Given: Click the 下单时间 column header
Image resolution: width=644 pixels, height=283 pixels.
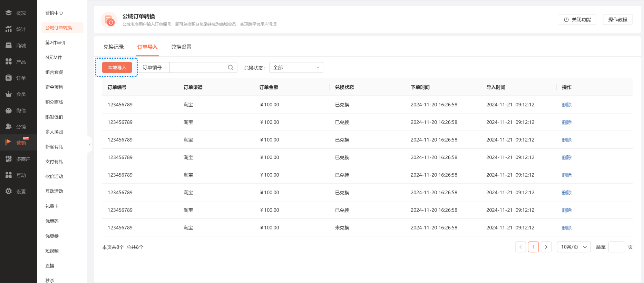Looking at the screenshot, I should point(420,87).
